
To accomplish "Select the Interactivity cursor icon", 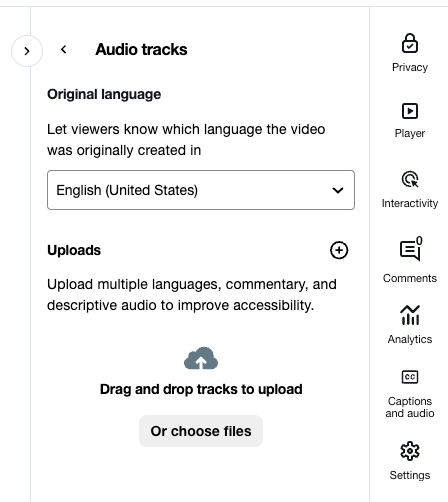I will (x=410, y=179).
